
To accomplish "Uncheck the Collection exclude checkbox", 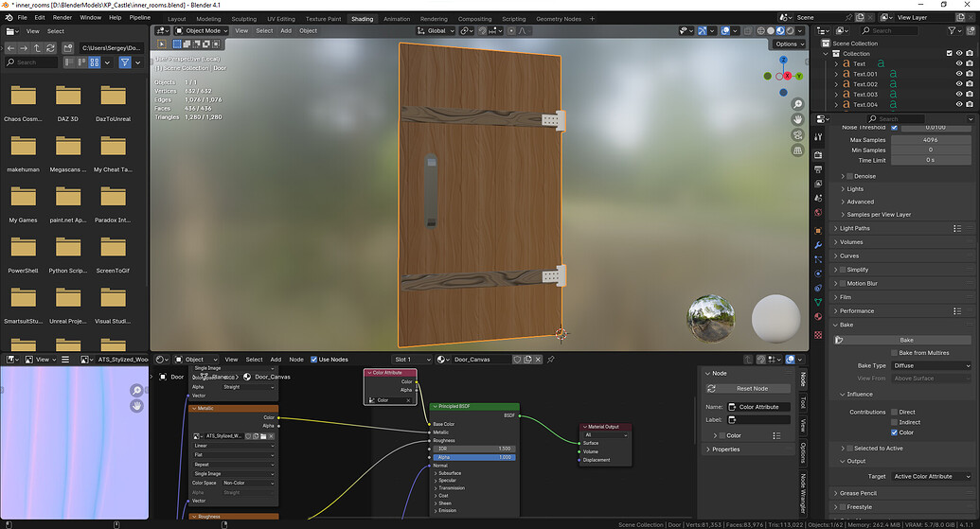I will pyautogui.click(x=950, y=54).
